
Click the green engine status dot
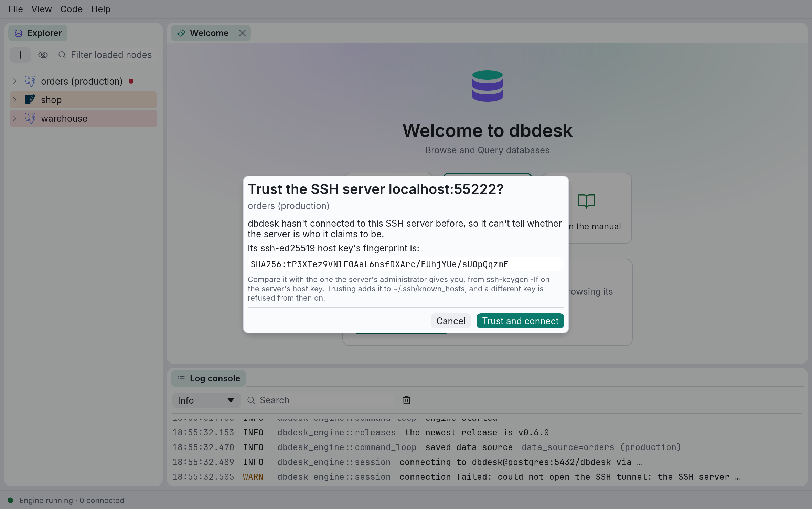click(x=10, y=500)
